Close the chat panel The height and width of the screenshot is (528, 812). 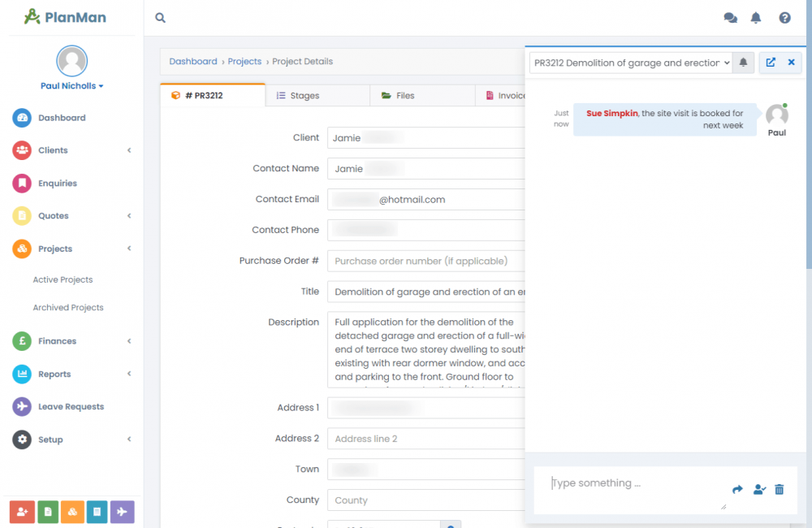point(791,63)
